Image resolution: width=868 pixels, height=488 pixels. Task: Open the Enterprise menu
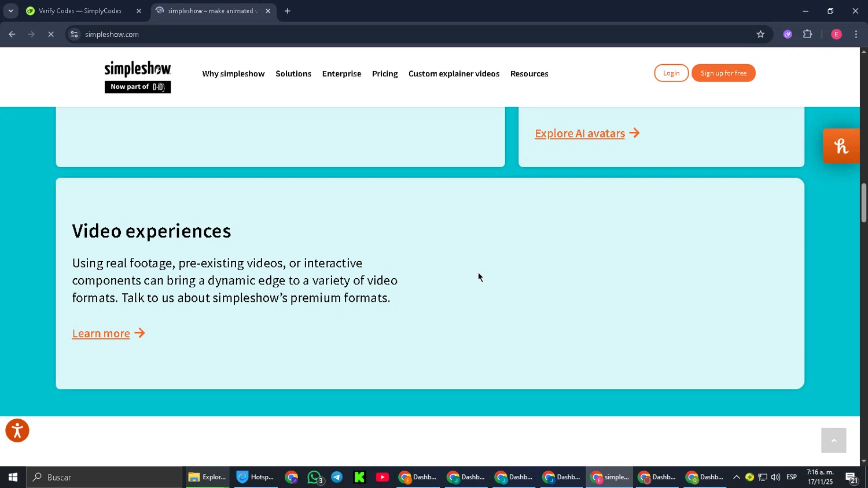point(341,74)
